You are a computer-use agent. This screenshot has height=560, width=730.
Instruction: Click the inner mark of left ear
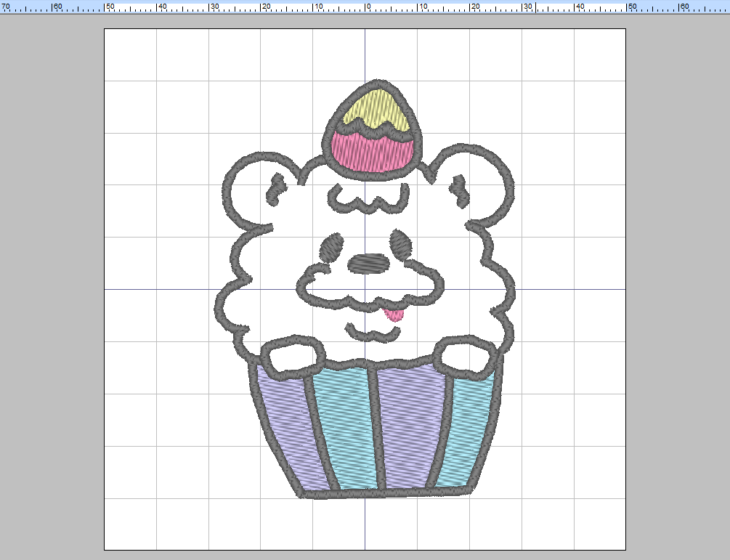tap(276, 189)
